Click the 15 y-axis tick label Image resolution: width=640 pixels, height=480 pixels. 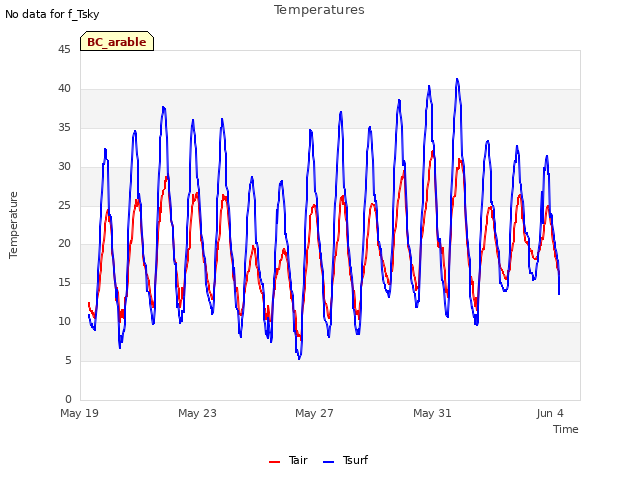click(x=64, y=282)
